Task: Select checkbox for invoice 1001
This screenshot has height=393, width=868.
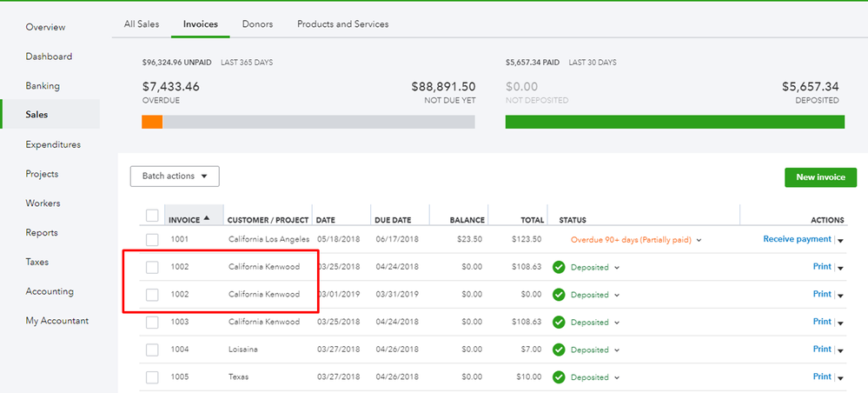Action: point(152,239)
